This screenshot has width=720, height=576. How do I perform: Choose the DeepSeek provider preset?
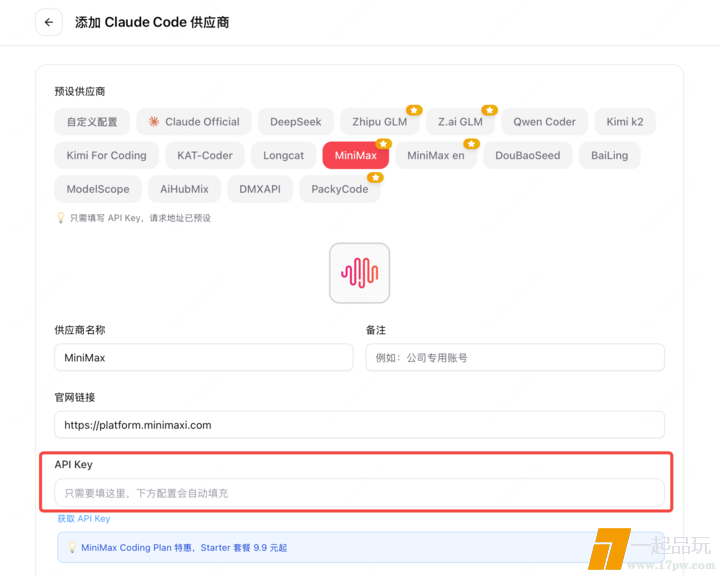point(295,122)
